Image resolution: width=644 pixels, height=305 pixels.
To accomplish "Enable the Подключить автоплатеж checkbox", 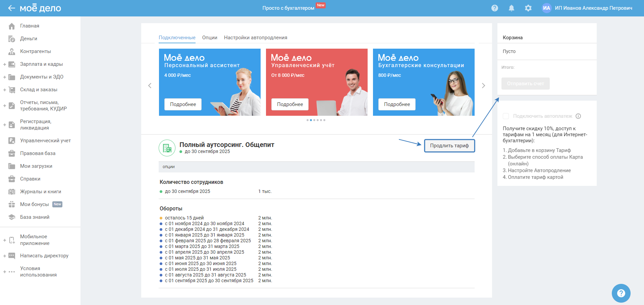I will pyautogui.click(x=506, y=116).
